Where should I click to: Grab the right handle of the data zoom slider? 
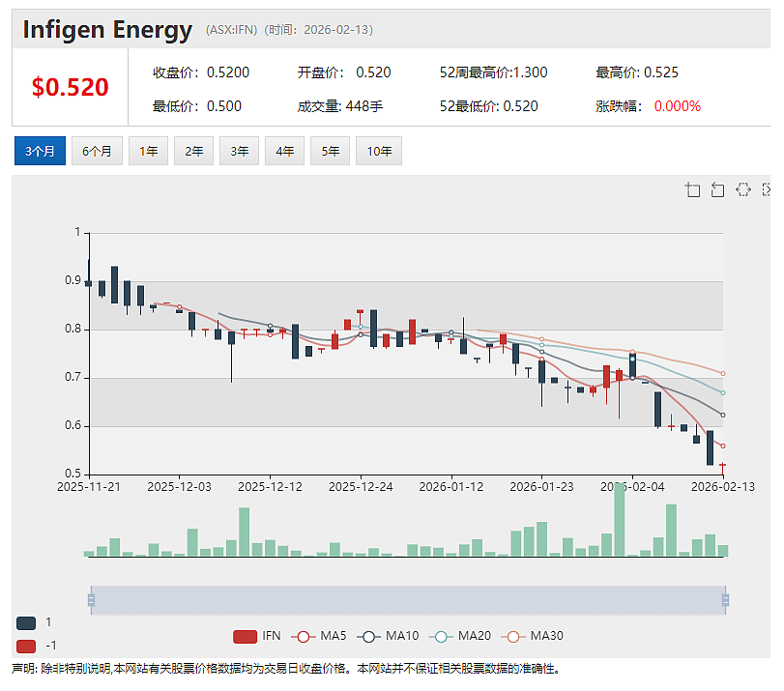[725, 599]
